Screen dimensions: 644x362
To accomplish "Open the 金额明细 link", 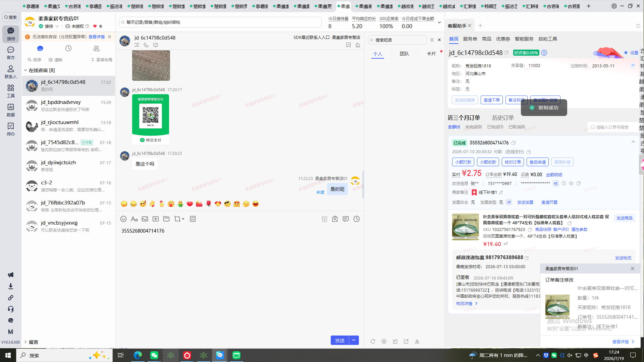I will [554, 175].
